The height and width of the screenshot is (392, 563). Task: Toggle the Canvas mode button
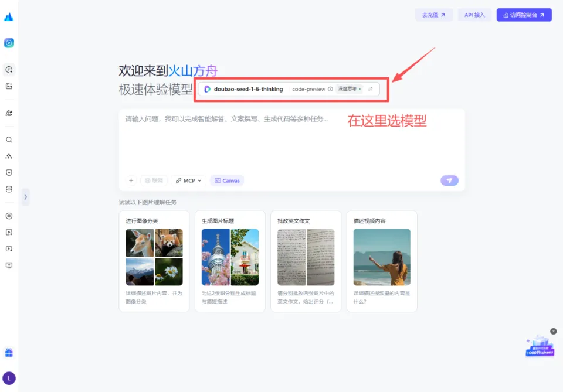227,180
